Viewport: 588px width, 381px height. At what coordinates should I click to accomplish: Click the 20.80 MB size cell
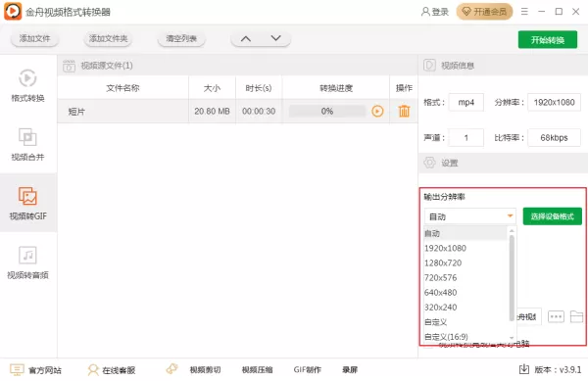pos(213,112)
